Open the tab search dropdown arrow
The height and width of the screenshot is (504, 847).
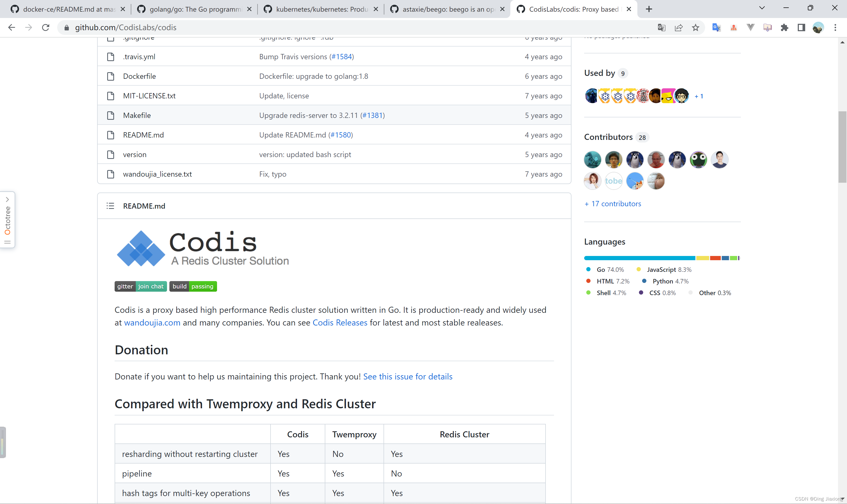(762, 8)
